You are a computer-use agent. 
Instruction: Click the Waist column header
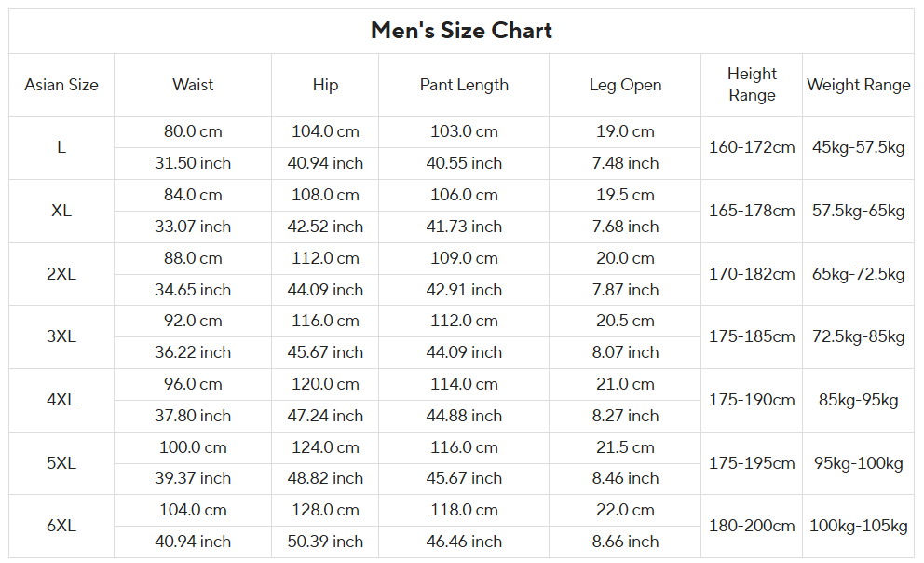click(193, 85)
